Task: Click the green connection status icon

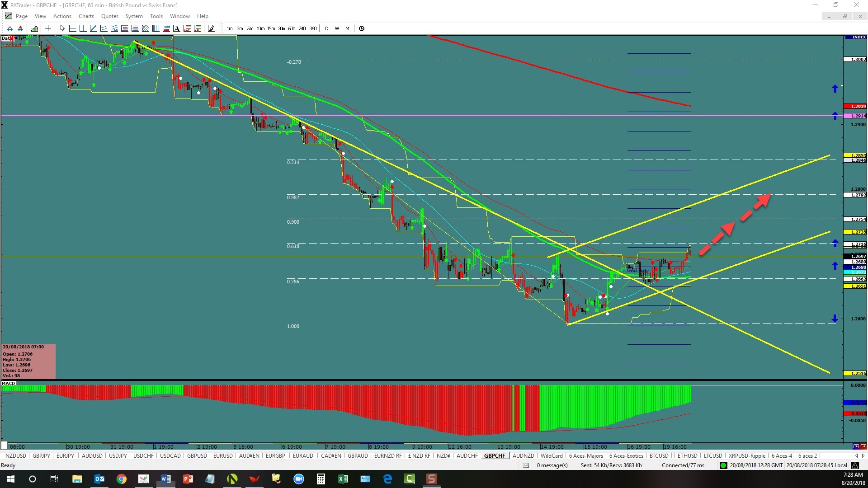Action: (x=723, y=465)
